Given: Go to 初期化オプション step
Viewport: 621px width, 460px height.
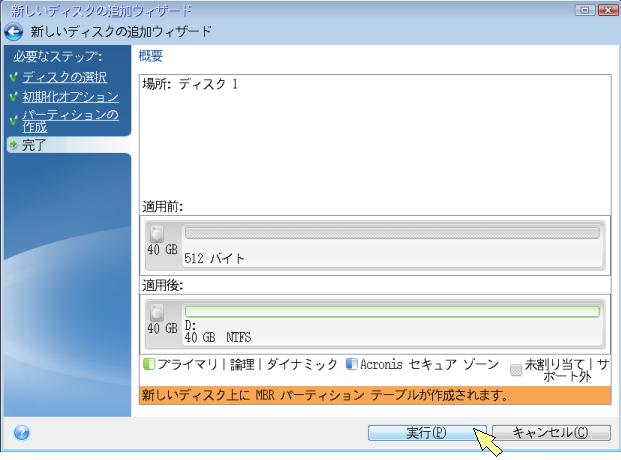Looking at the screenshot, I should tap(70, 96).
